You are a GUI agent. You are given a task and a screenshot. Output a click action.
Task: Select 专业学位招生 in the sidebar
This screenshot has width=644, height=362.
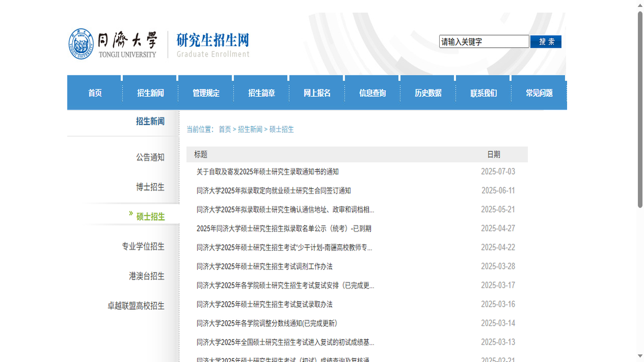coord(142,246)
